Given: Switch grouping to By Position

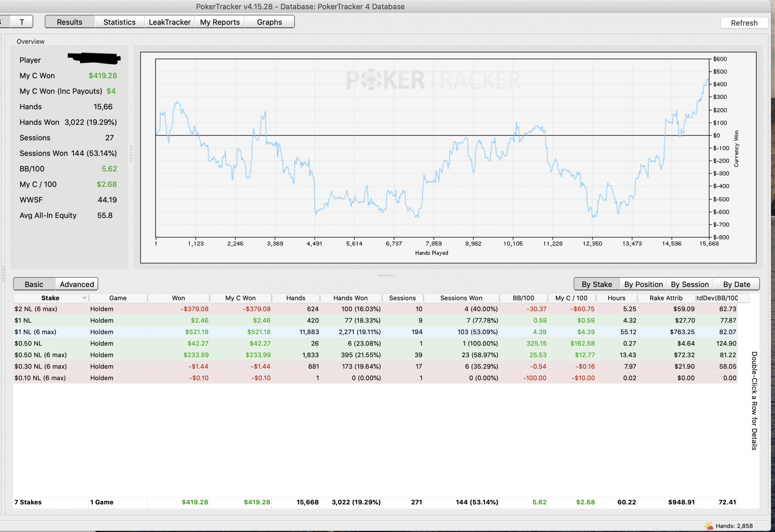Looking at the screenshot, I should [643, 284].
